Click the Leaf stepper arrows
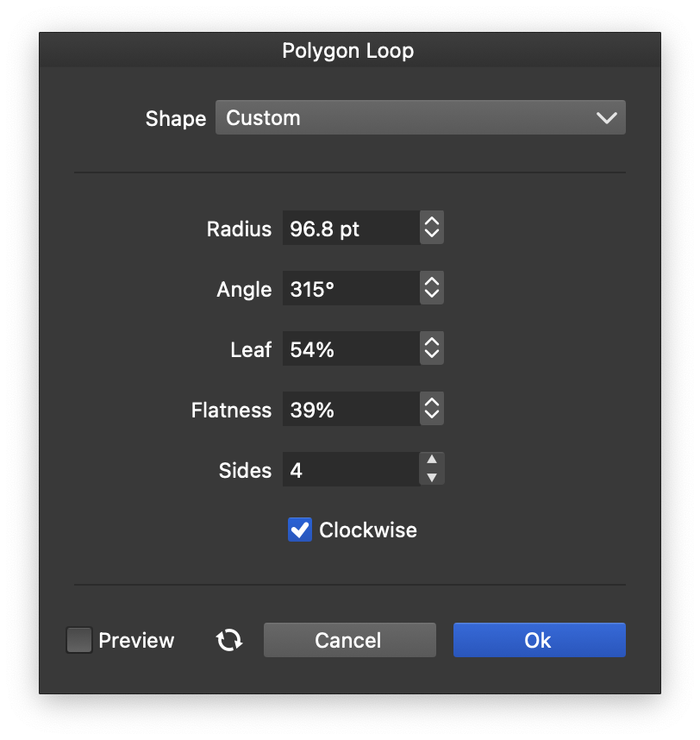700x740 pixels. pos(432,349)
